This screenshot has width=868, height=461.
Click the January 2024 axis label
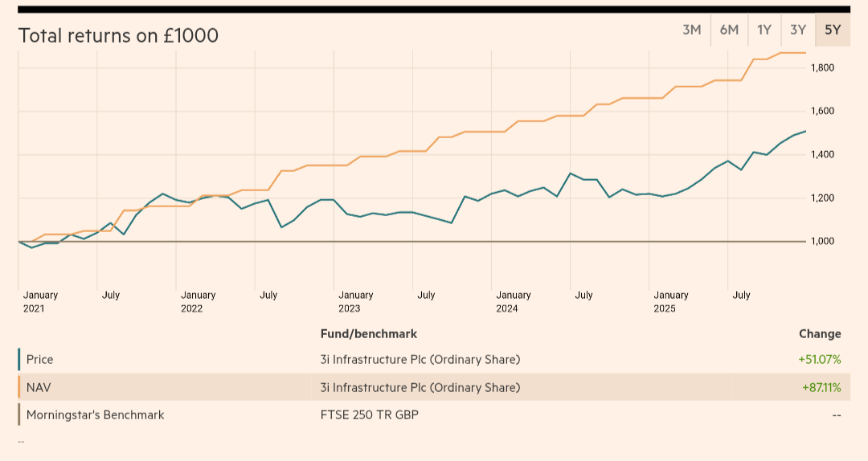pos(513,302)
